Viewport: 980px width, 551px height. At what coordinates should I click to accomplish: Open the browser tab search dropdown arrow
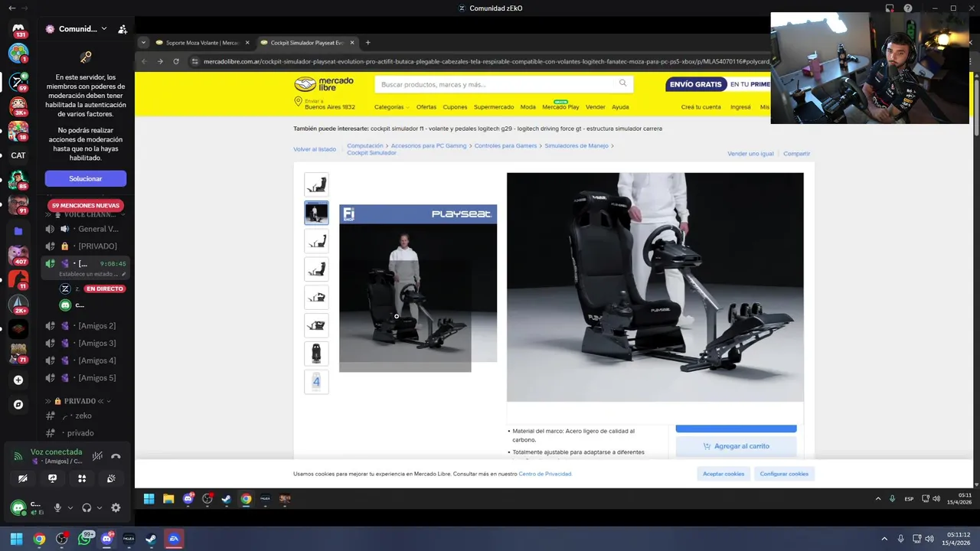143,43
